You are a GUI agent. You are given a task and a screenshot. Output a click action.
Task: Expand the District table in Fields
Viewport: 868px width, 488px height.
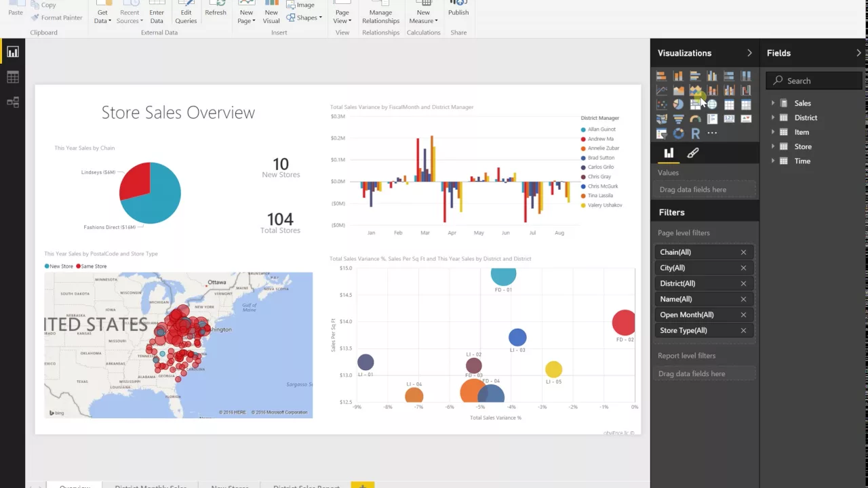[772, 118]
